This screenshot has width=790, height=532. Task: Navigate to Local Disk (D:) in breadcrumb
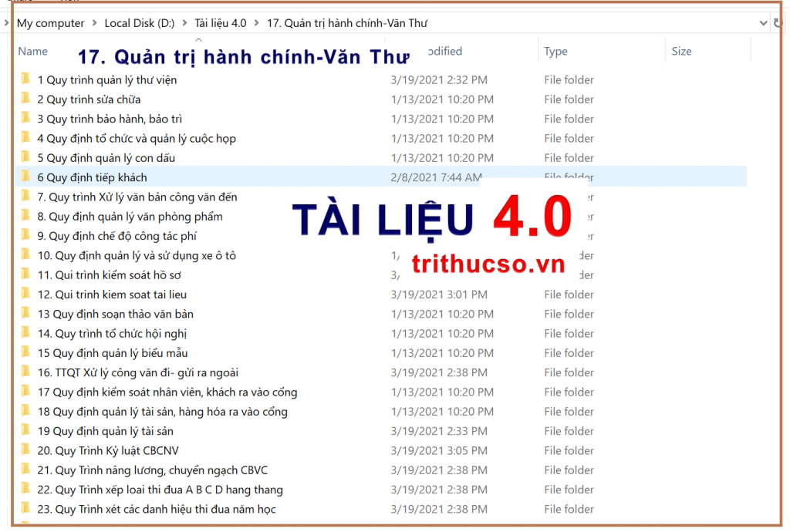pos(139,23)
